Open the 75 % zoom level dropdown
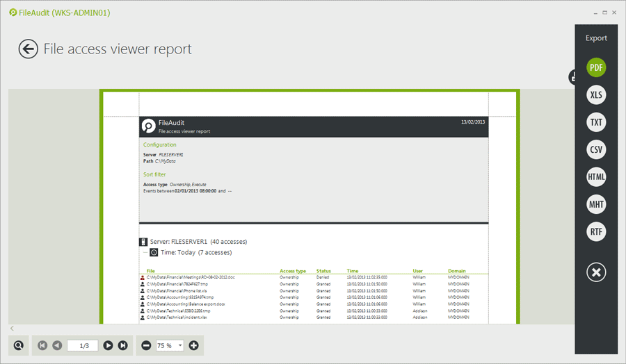This screenshot has height=364, width=626. coord(180,345)
